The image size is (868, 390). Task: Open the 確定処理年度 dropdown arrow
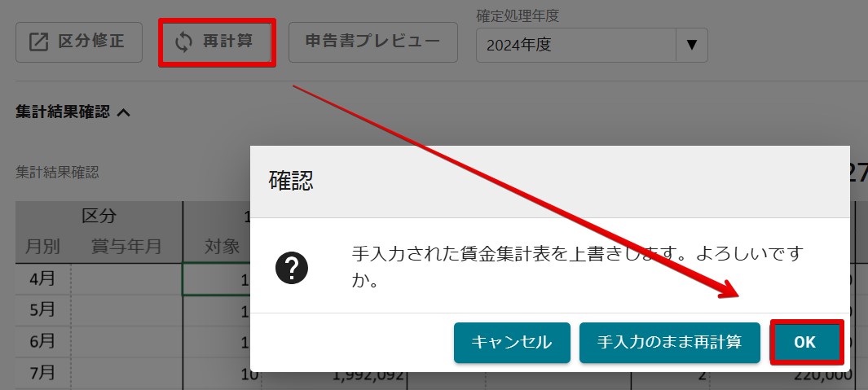[x=691, y=46]
